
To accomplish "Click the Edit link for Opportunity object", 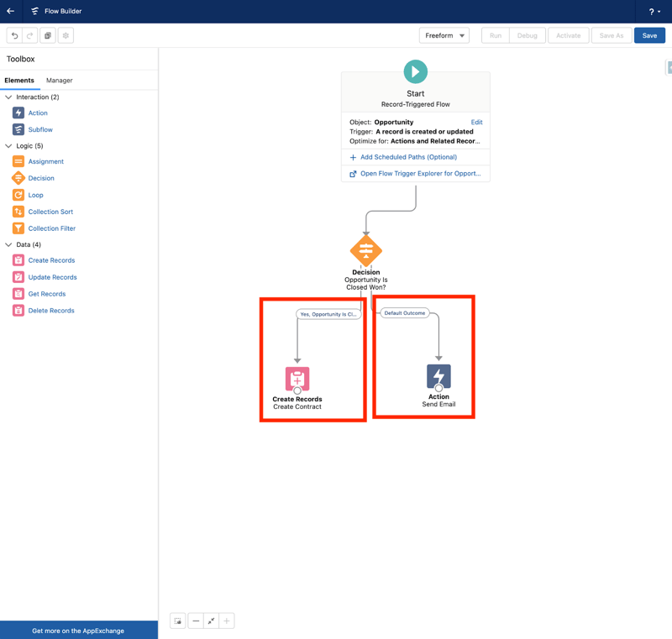I will pyautogui.click(x=477, y=122).
